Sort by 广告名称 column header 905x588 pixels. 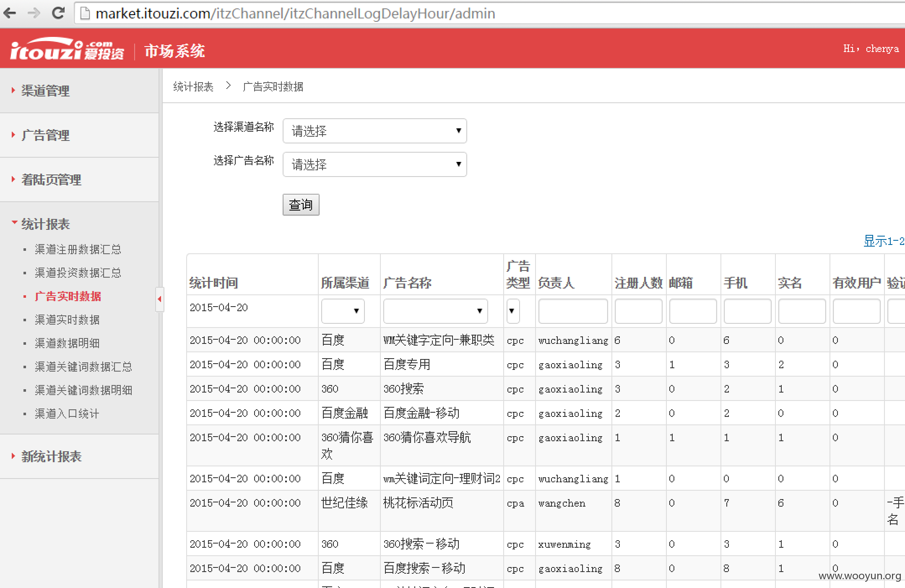click(407, 283)
